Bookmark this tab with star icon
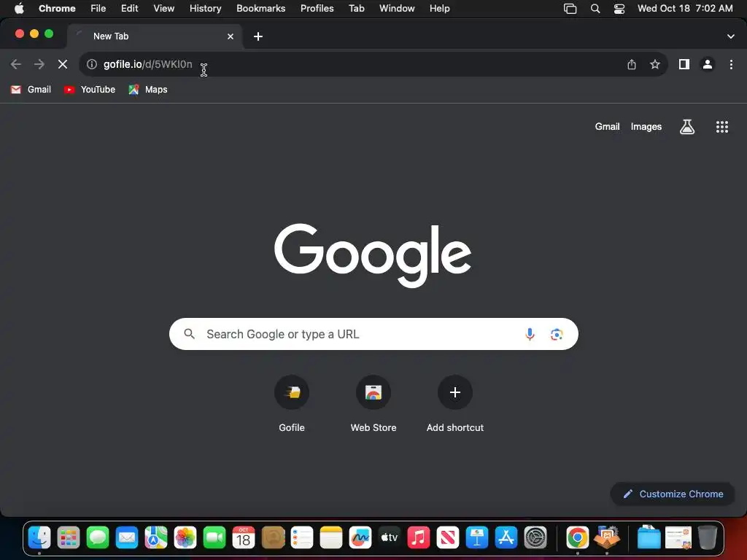The width and height of the screenshot is (747, 560). pos(655,64)
